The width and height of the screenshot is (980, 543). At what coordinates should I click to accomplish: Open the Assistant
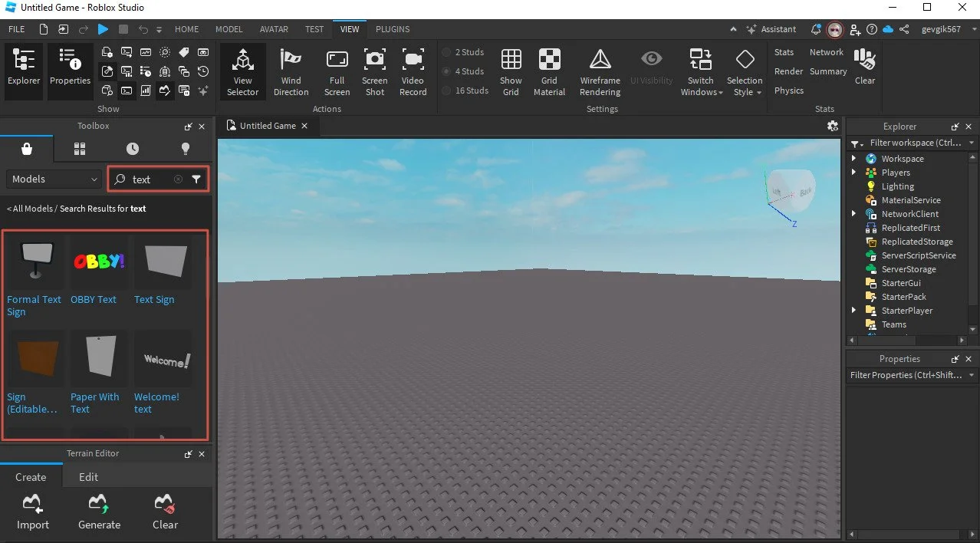[771, 29]
